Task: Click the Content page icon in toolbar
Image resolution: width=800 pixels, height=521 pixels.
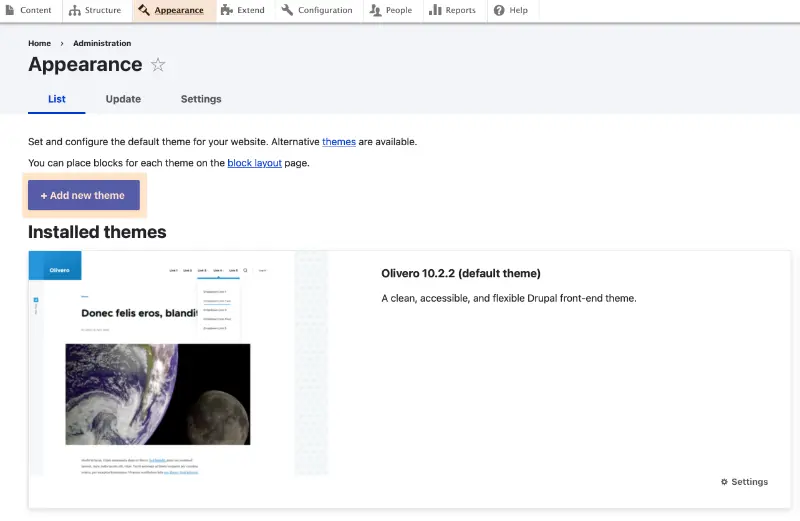Action: [x=9, y=10]
